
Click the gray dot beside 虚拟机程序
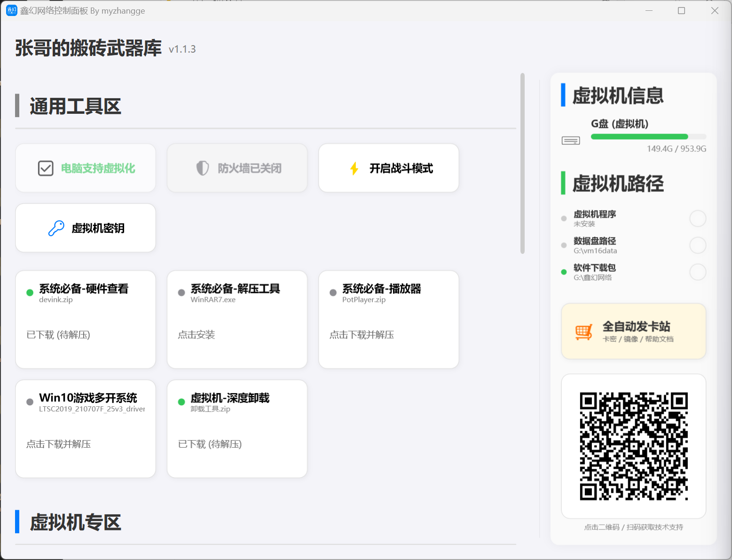pos(564,218)
